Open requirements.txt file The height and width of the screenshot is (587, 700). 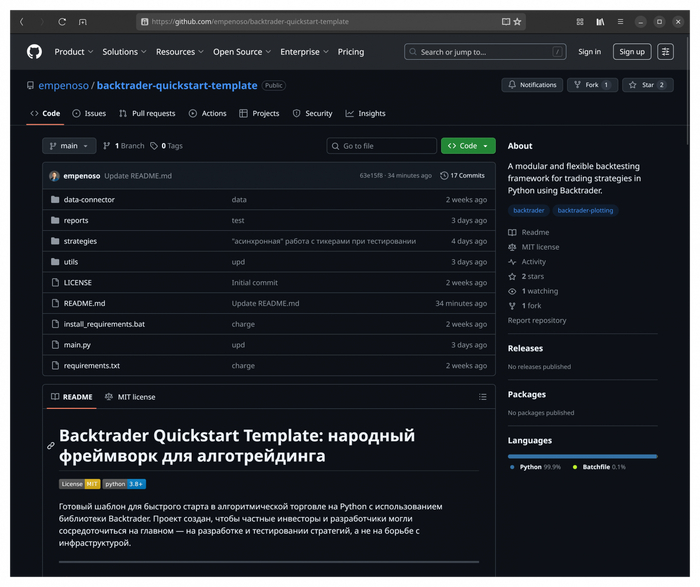click(x=92, y=366)
